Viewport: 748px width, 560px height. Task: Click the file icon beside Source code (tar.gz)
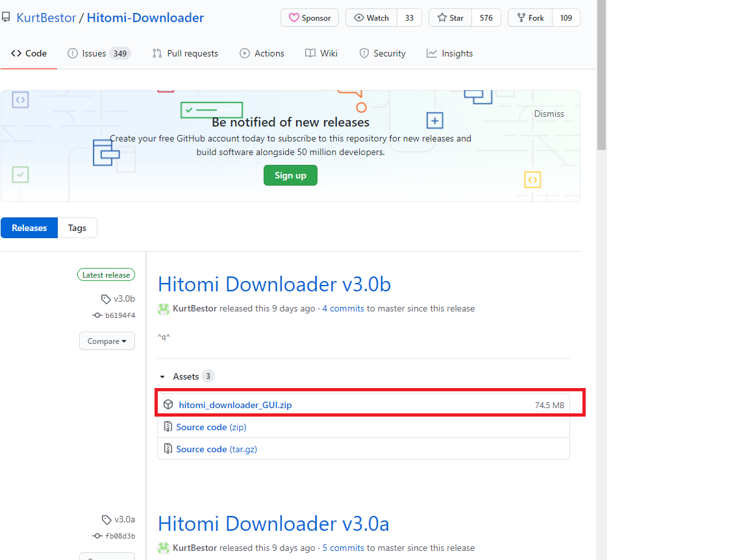(168, 448)
